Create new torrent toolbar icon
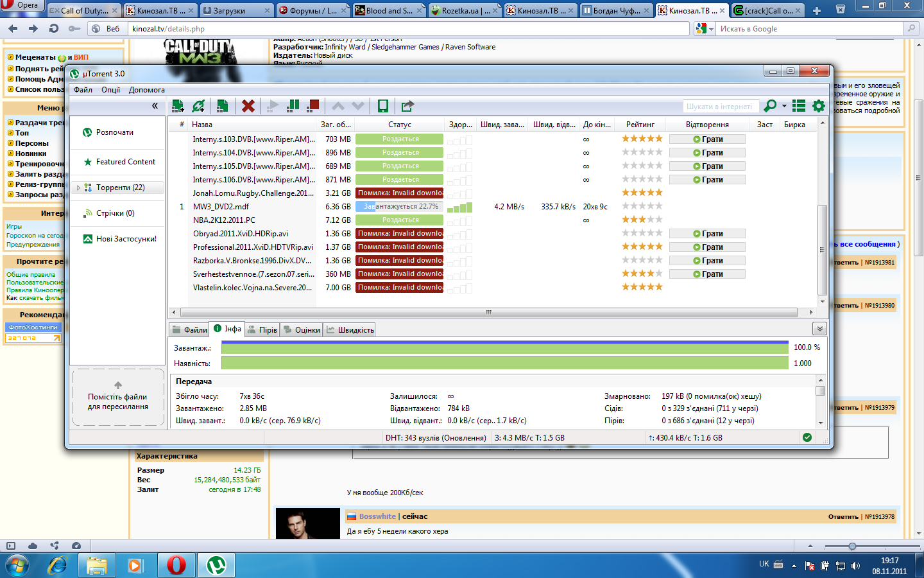The width and height of the screenshot is (924, 578). [x=223, y=106]
